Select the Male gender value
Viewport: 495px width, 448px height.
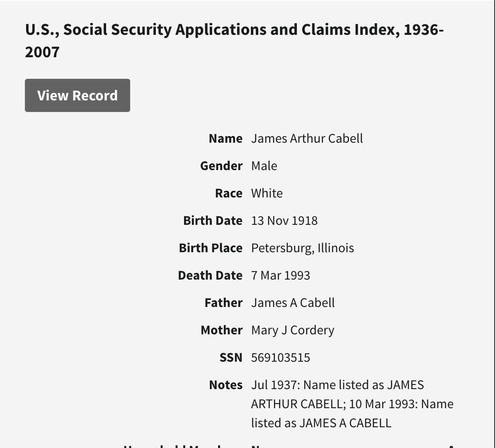point(264,166)
